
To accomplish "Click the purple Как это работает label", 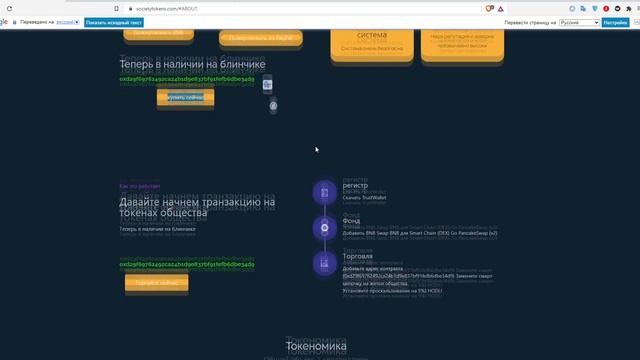I will (140, 186).
